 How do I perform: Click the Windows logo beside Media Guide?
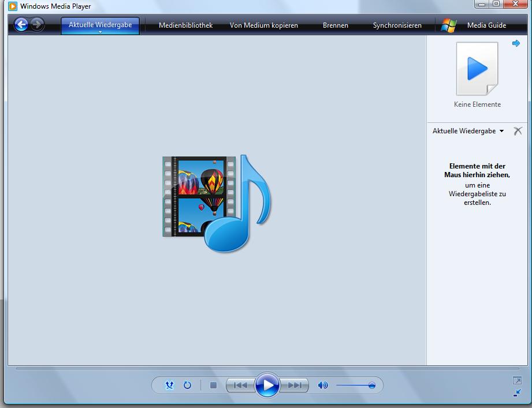449,25
